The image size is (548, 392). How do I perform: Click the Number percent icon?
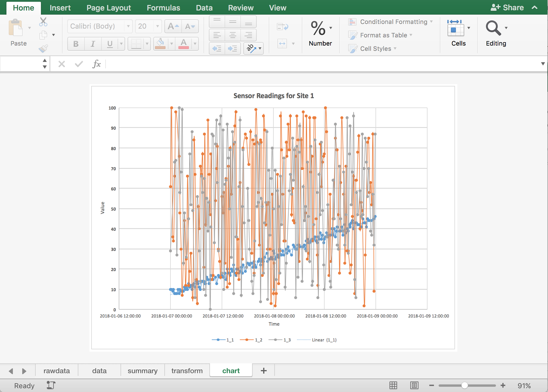[x=318, y=28]
